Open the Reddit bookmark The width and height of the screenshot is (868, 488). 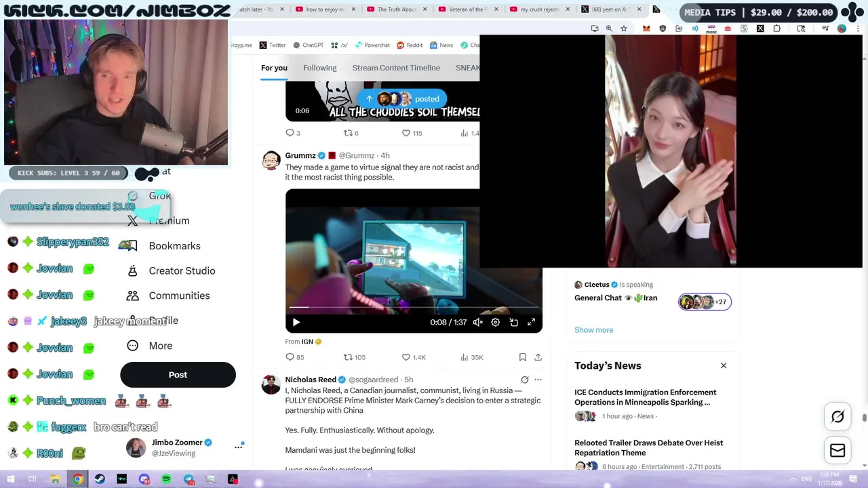point(410,45)
